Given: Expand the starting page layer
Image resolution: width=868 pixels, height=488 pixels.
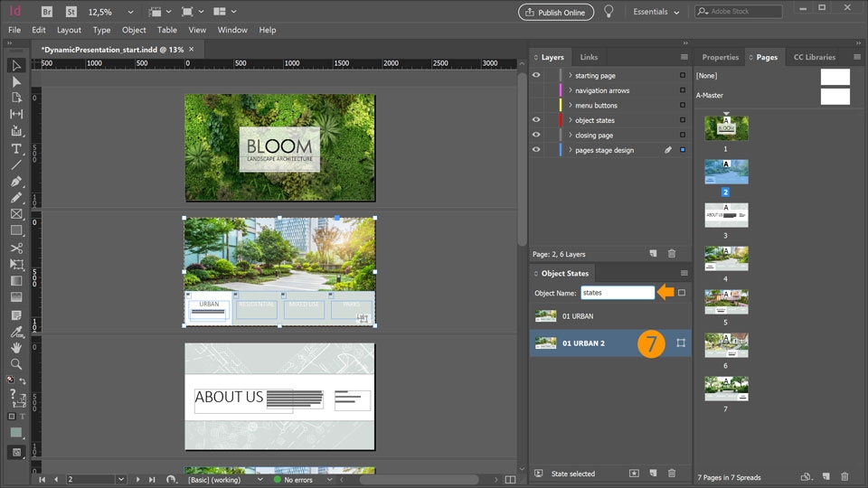Looking at the screenshot, I should click(x=571, y=75).
